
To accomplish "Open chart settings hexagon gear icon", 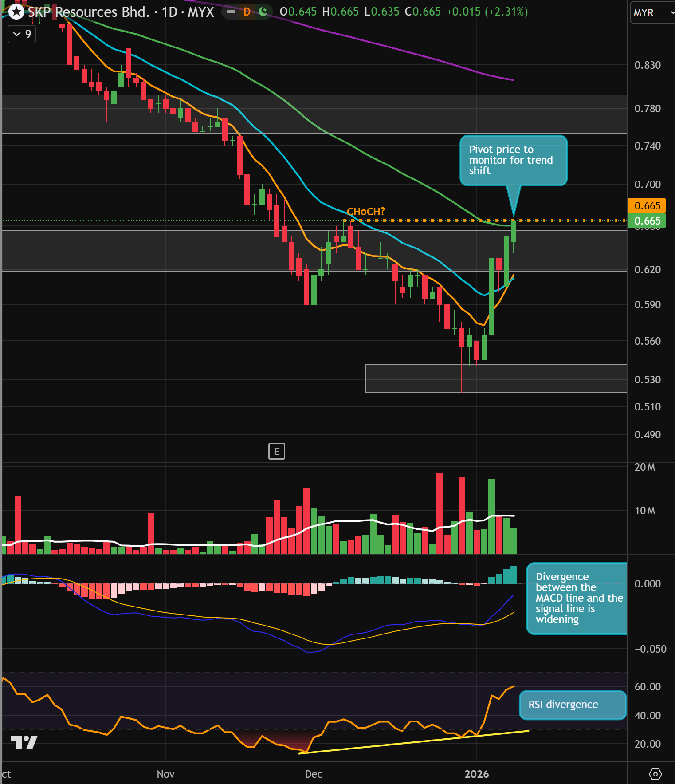I will click(655, 774).
